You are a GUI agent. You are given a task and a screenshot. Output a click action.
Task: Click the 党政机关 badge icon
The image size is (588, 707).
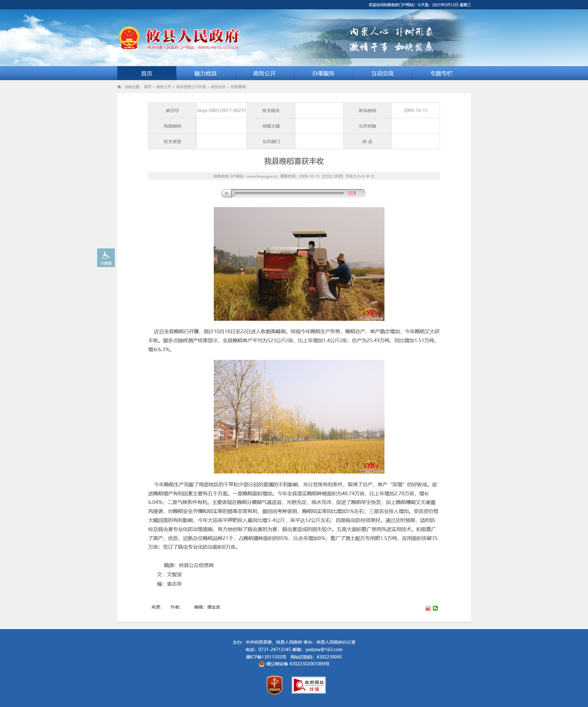[275, 685]
